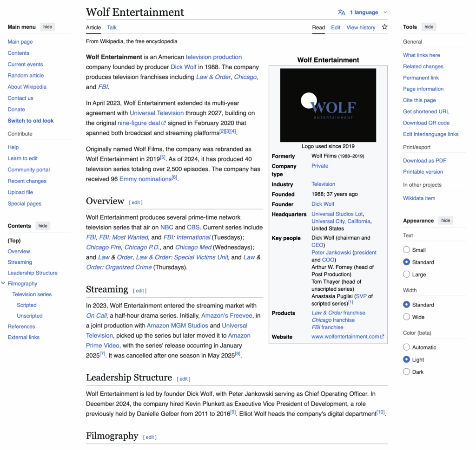
Task: Select the Read tab
Action: (318, 27)
